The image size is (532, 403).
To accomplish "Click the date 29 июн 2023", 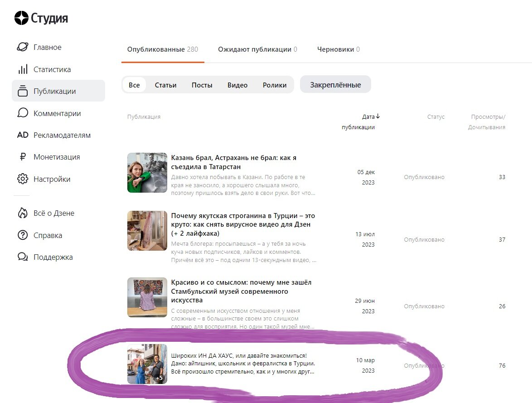I will [365, 306].
